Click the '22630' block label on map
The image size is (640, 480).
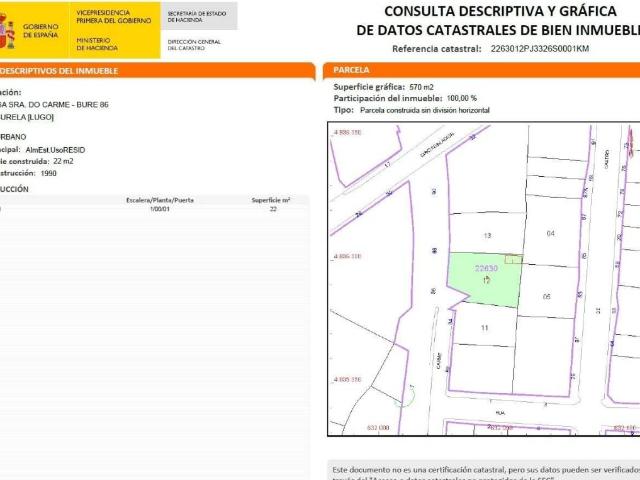486,268
